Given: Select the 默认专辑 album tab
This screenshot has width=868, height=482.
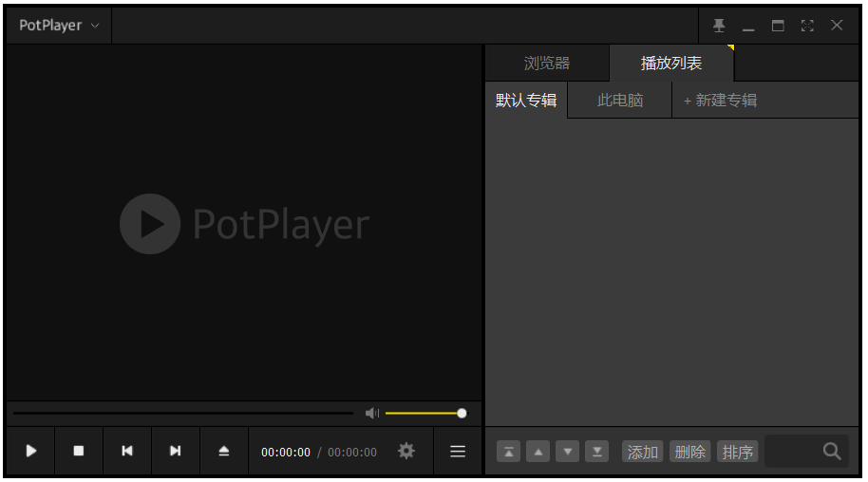Looking at the screenshot, I should pos(526,101).
